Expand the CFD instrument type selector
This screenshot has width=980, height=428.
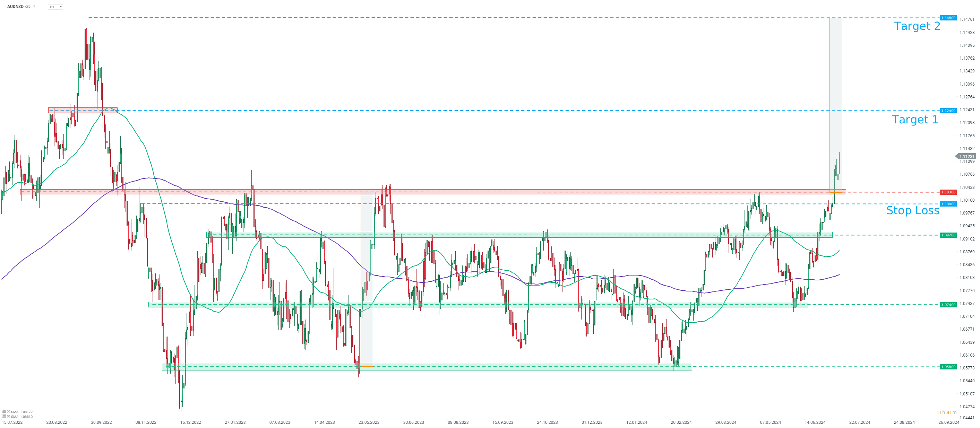(27, 7)
